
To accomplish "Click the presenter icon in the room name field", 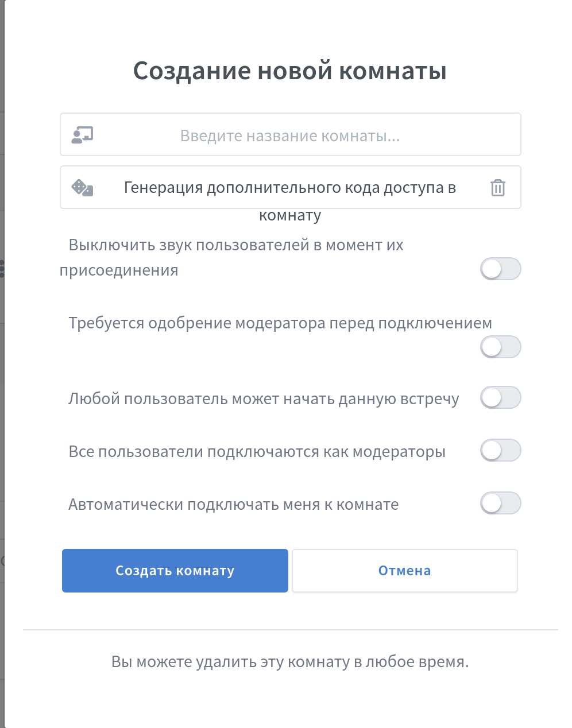I will click(x=82, y=135).
